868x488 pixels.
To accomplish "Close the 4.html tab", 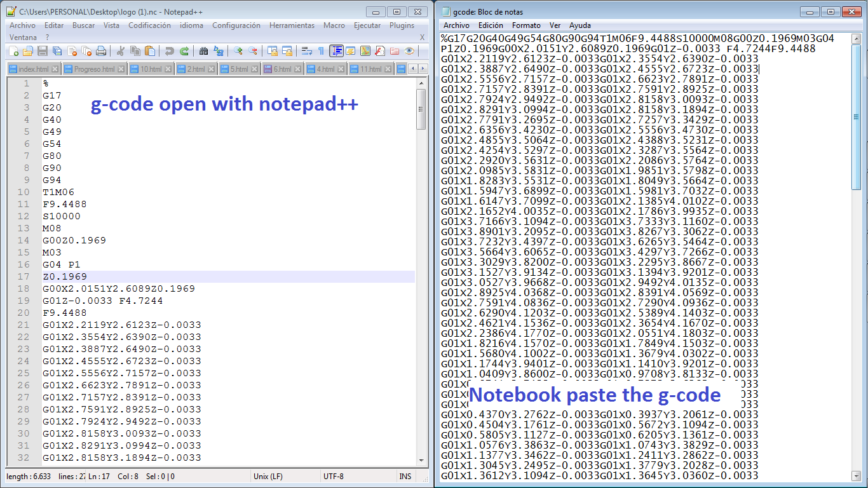I will [x=341, y=69].
